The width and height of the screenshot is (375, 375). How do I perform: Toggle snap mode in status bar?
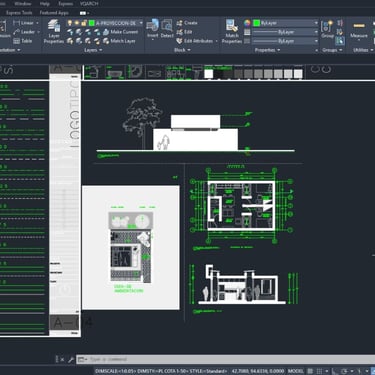tap(319, 371)
